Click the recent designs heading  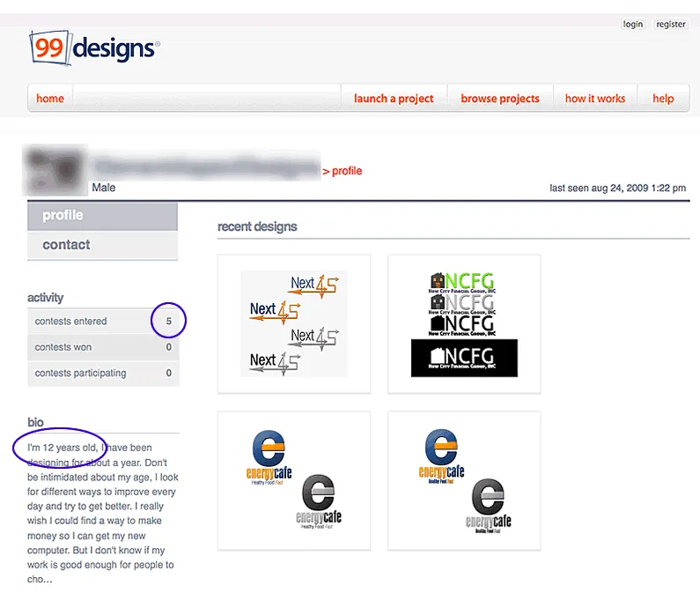click(257, 226)
